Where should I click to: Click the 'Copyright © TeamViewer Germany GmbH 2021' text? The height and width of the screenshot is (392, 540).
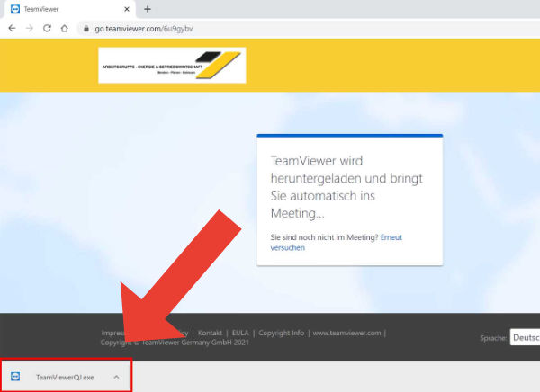point(175,343)
